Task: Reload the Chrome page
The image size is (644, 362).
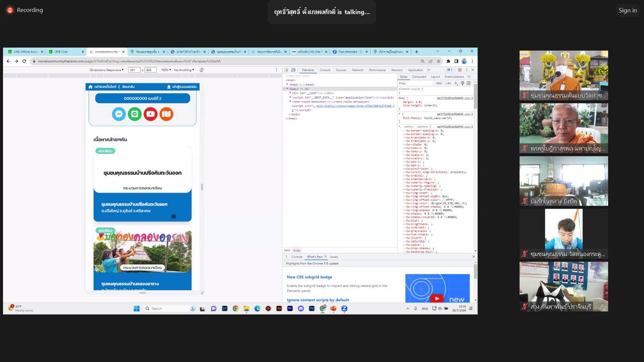Action: click(x=24, y=61)
